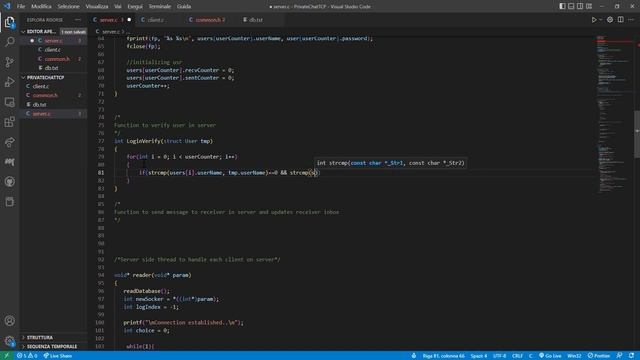Open the Extensions view
The height and width of the screenshot is (360, 640).
[9, 122]
